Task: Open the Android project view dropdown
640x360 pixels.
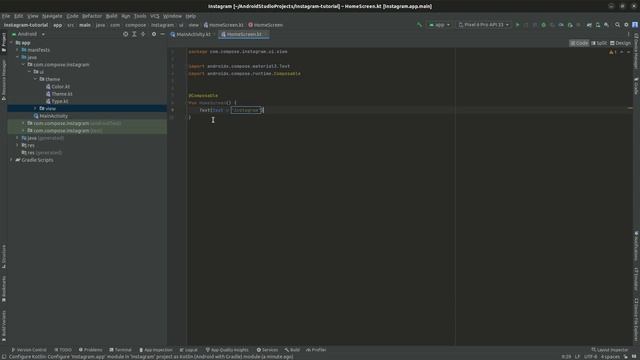Action: pos(28,34)
